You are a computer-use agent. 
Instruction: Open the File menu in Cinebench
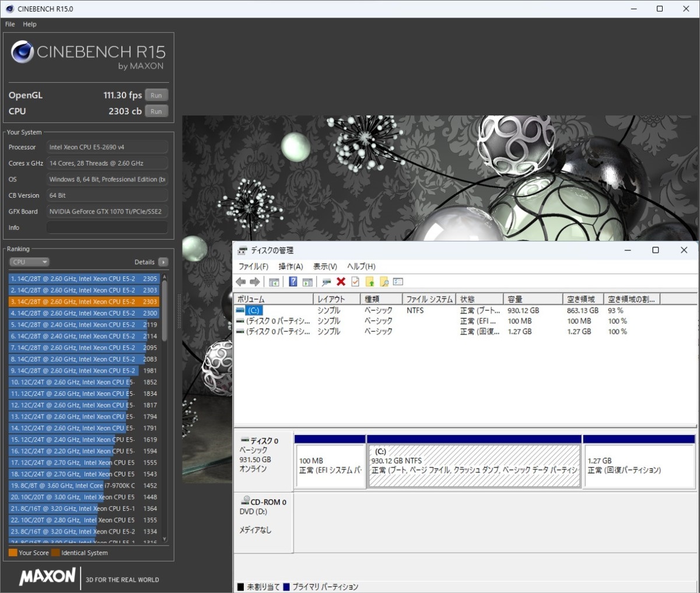(x=10, y=24)
